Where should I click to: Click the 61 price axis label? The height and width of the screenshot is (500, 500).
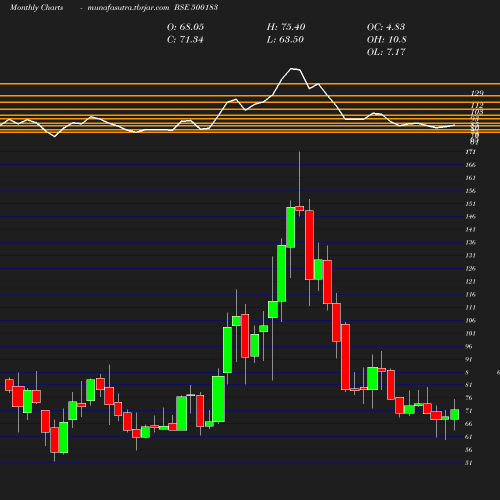coord(469,437)
